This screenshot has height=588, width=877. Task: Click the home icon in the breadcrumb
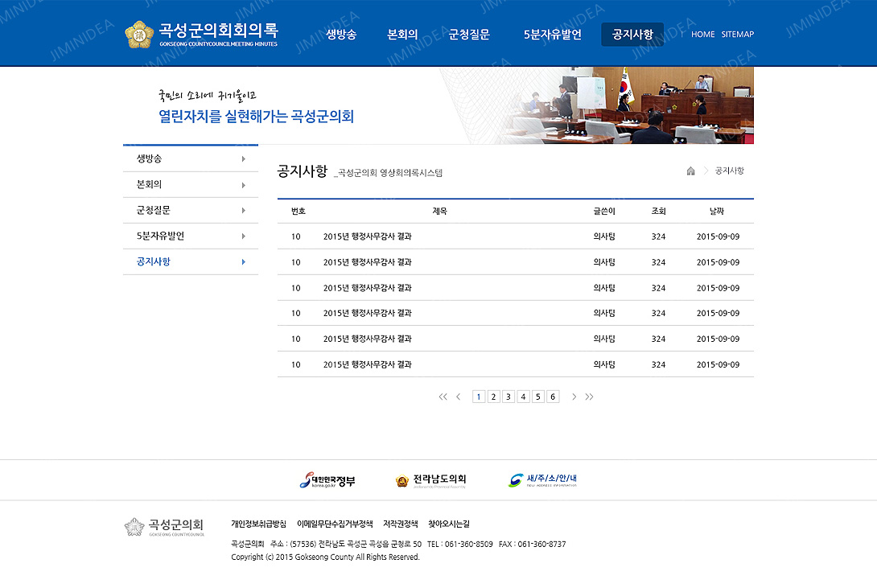[x=691, y=171]
